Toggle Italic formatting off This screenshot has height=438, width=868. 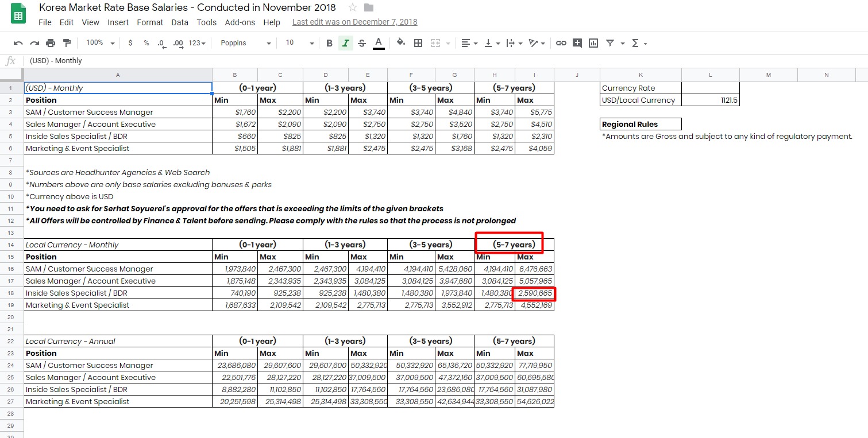[x=345, y=43]
